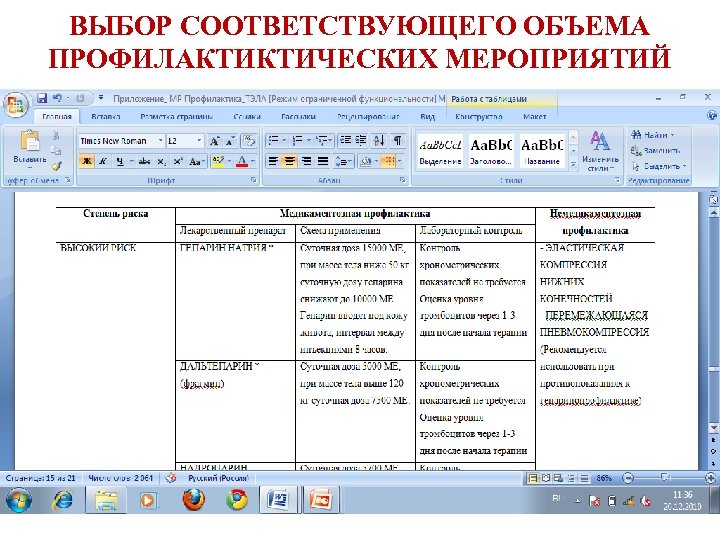Screen dimensions: 720x540
Task: Undo the last action
Action: tap(57, 98)
